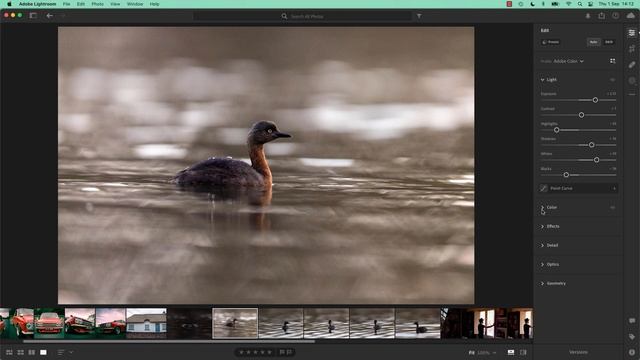Switch to Photo Grid view
This screenshot has width=640, height=360.
9,352
